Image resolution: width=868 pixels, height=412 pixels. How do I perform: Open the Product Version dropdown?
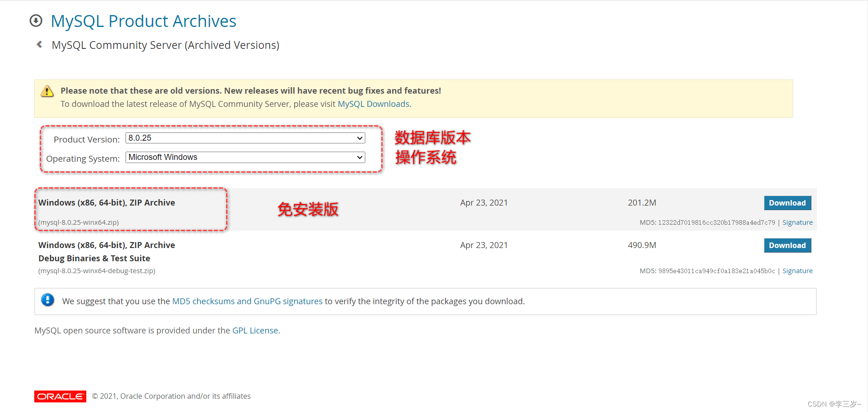coord(245,138)
